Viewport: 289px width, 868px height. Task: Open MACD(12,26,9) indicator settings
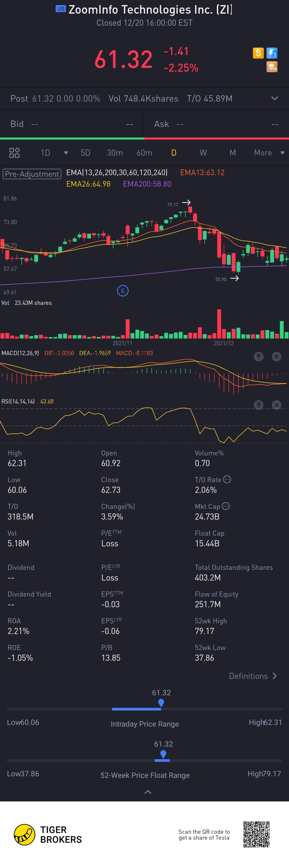(20, 353)
